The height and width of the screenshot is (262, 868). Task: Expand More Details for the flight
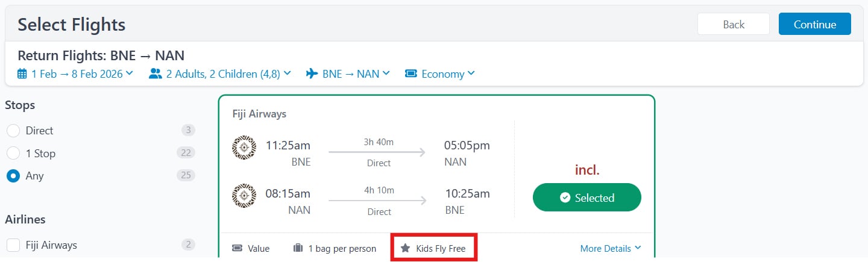(x=610, y=248)
